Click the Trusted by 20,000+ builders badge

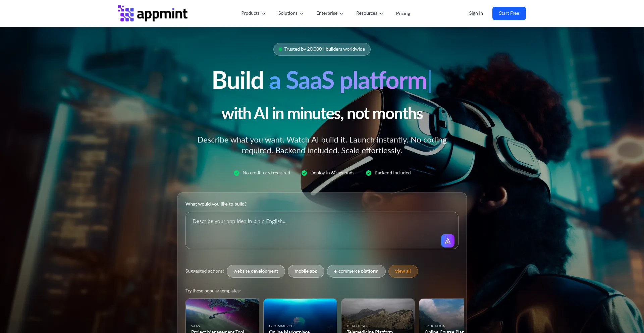tap(322, 49)
